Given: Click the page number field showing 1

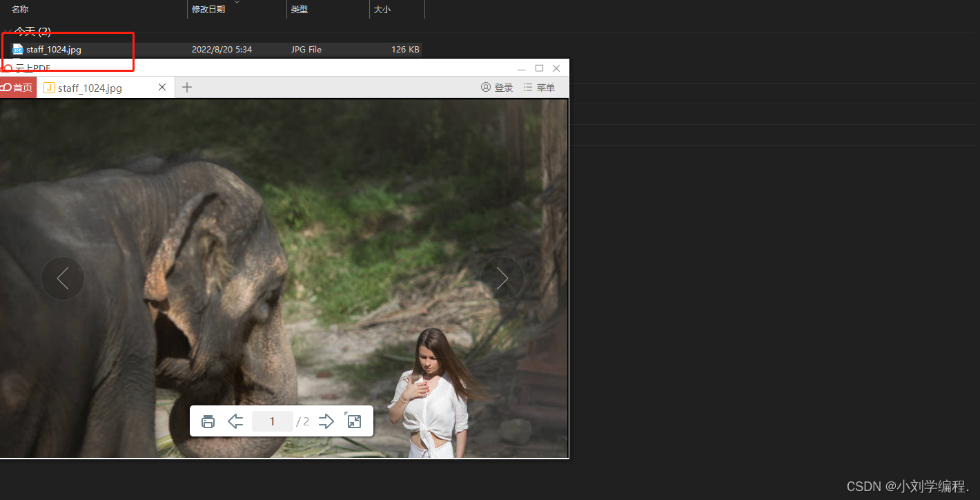Looking at the screenshot, I should pyautogui.click(x=272, y=421).
